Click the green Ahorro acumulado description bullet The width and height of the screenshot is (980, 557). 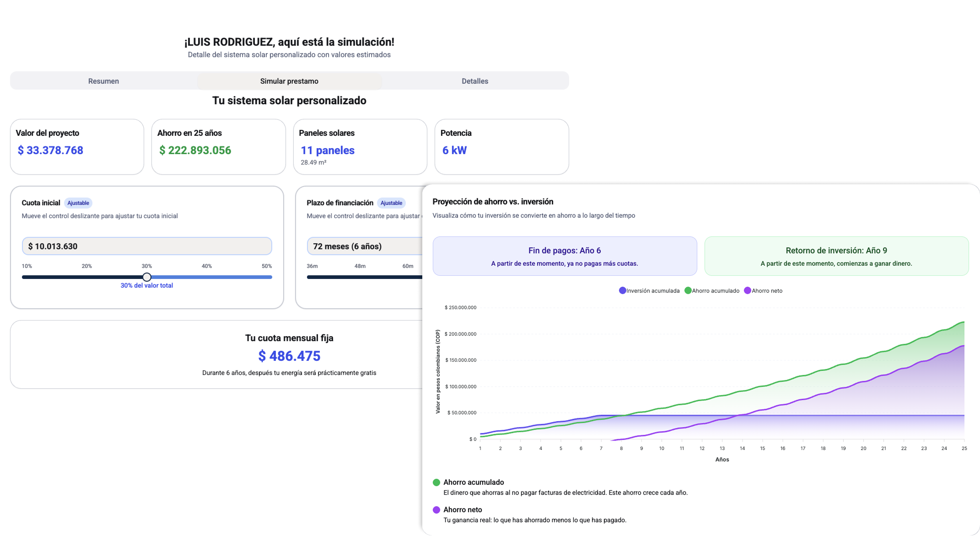(x=436, y=482)
